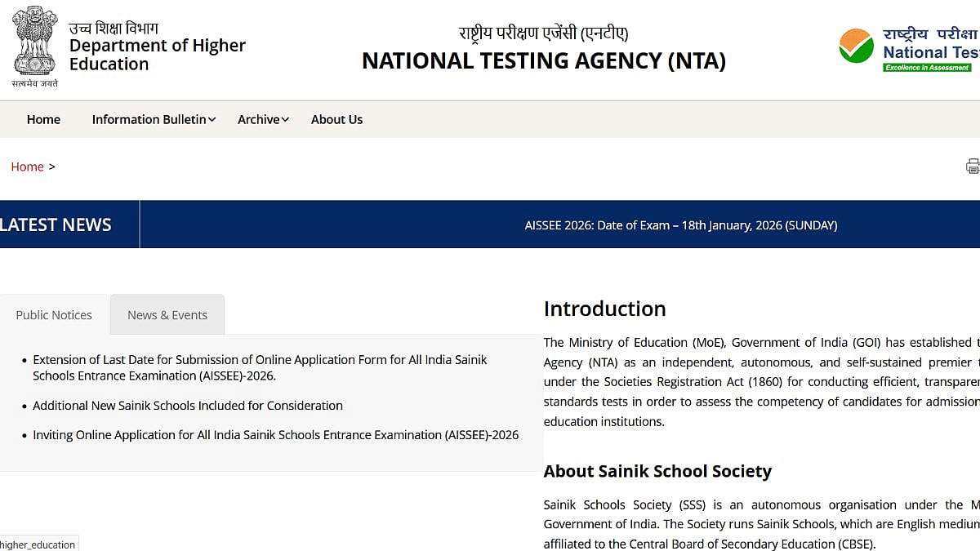980x551 pixels.
Task: Switch to the News & Events tab
Action: tap(167, 314)
